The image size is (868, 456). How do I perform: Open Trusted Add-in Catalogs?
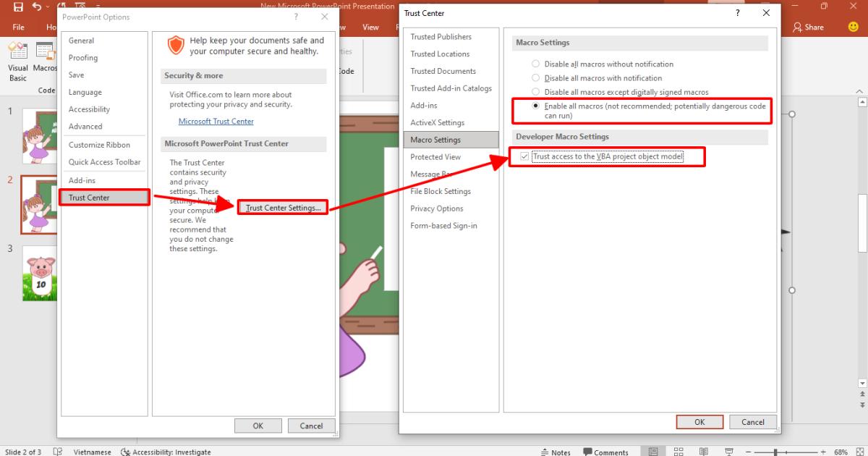pyautogui.click(x=451, y=88)
